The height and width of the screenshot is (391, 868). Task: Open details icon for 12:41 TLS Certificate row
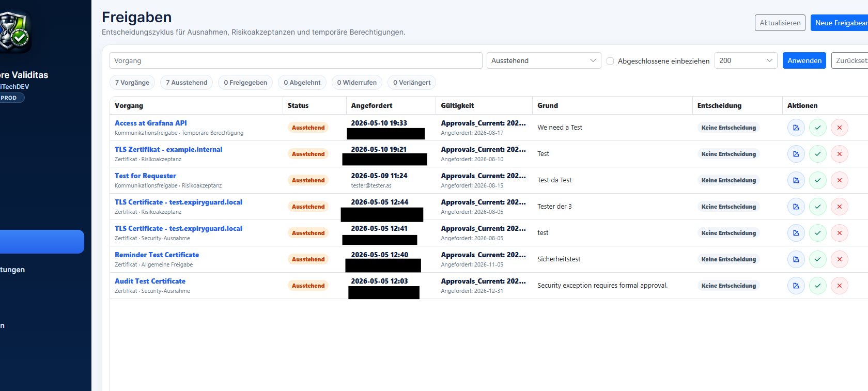click(x=796, y=233)
